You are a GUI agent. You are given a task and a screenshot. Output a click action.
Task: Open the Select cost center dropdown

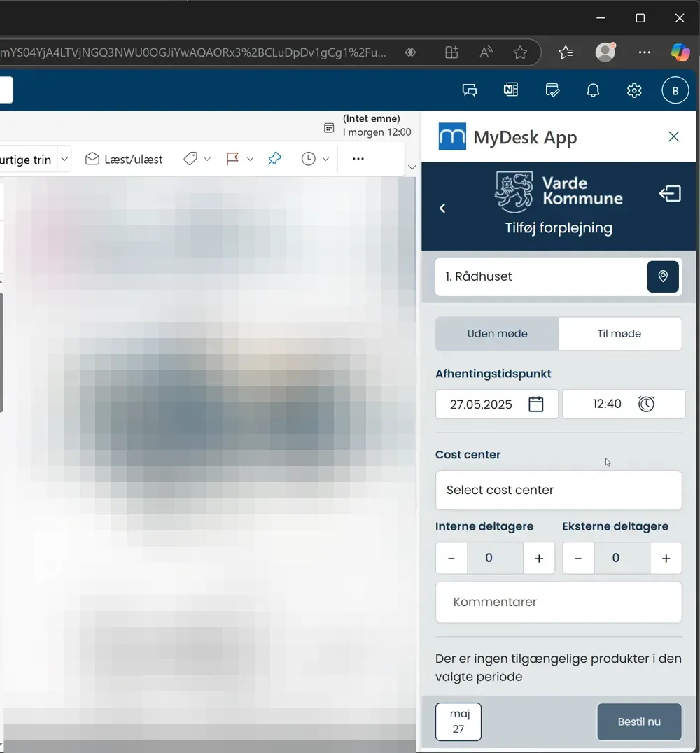(559, 490)
